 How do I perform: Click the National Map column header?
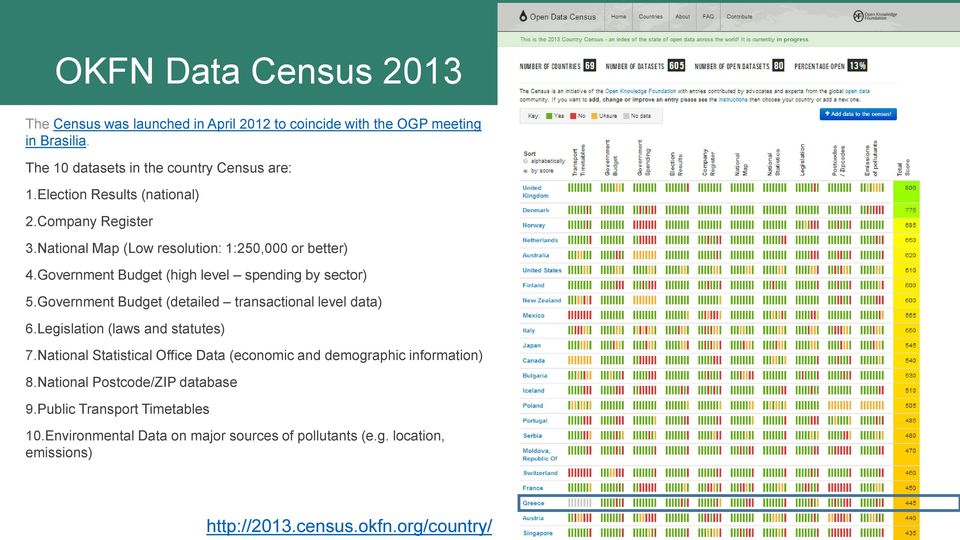click(741, 164)
